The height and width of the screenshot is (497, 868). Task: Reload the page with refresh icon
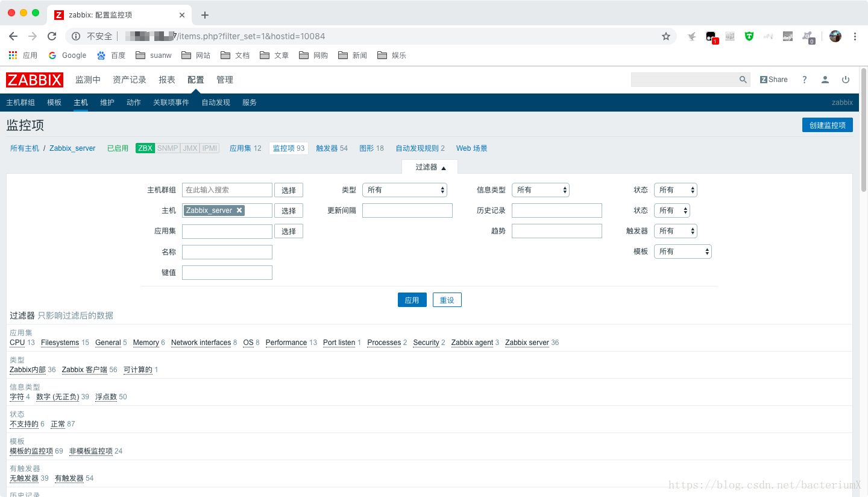pos(52,36)
